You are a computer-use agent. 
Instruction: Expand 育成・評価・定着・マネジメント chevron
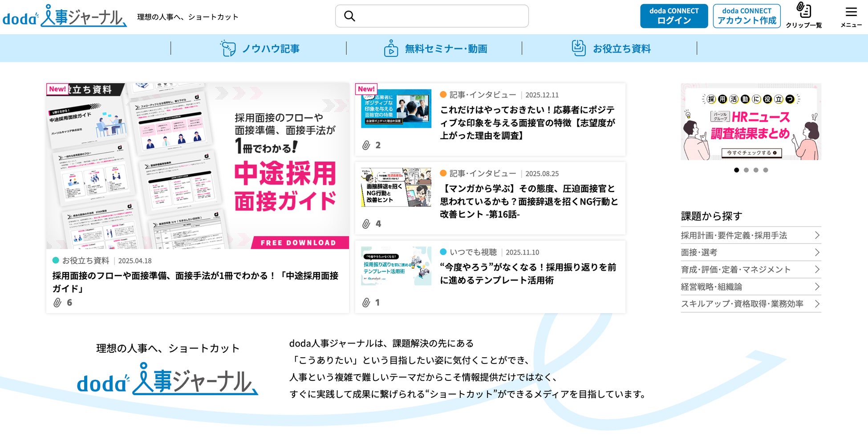click(817, 270)
